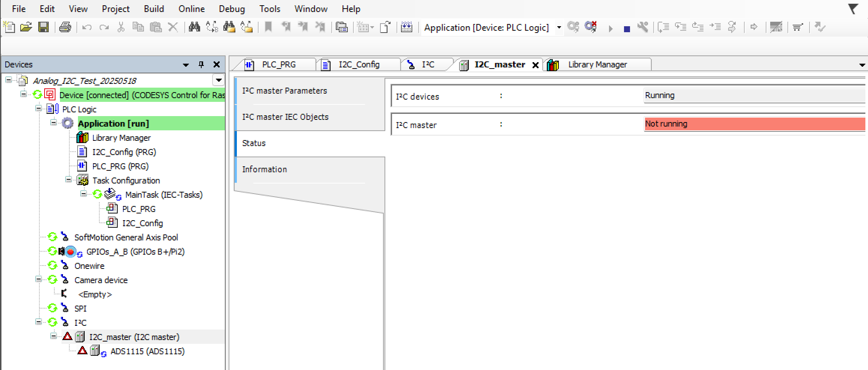Click the Login gear icon

click(573, 27)
